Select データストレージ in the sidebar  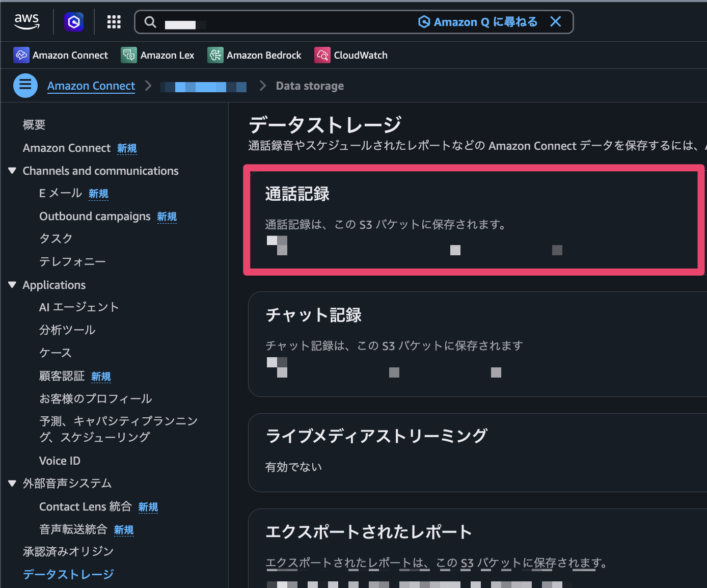click(x=68, y=574)
